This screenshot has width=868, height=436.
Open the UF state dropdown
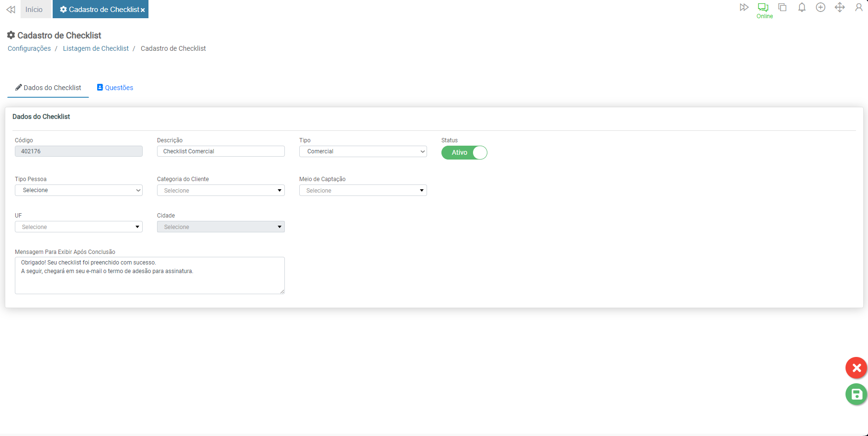point(79,227)
